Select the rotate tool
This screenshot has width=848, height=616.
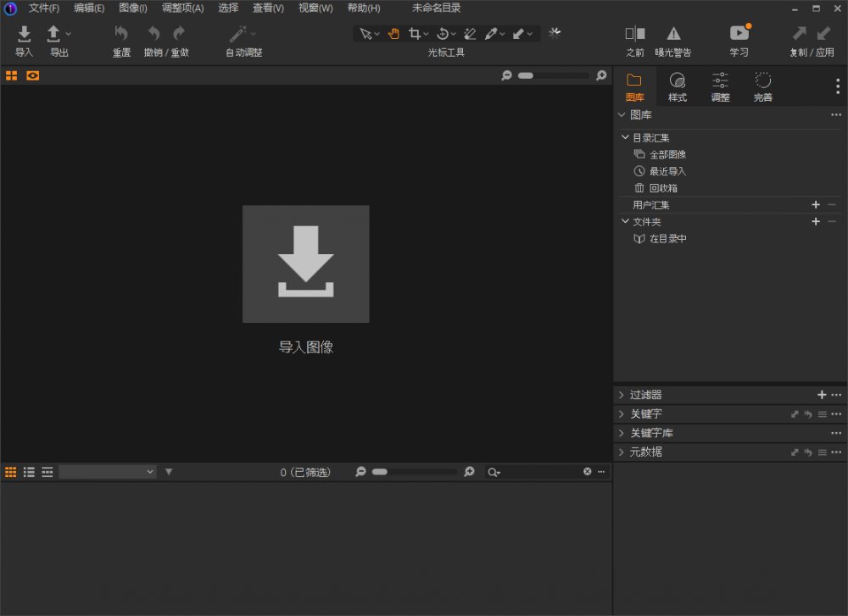[x=443, y=34]
